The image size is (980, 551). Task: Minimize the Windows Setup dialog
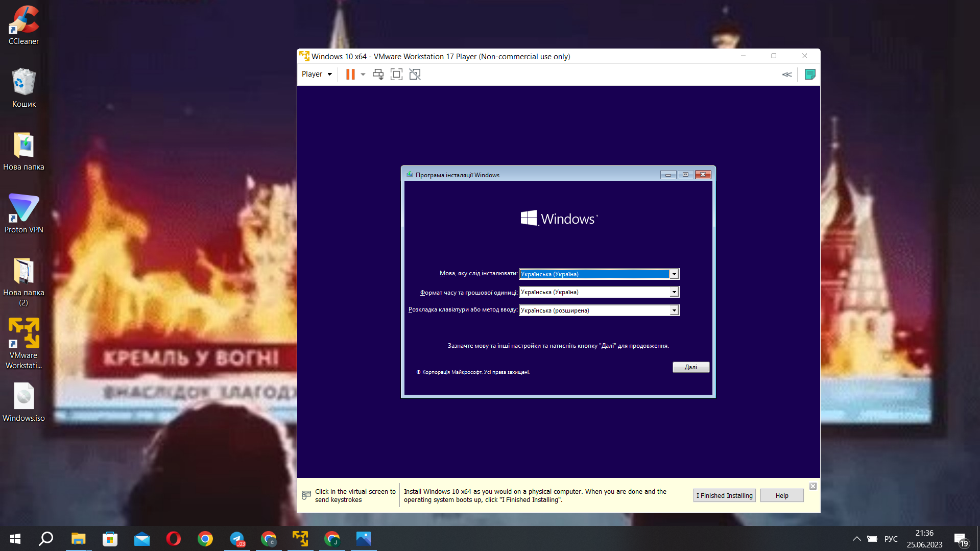[668, 175]
